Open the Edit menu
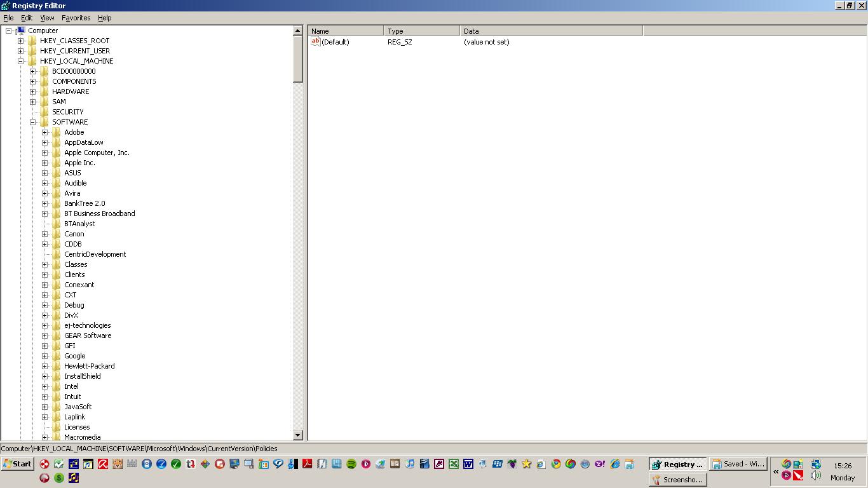The width and height of the screenshot is (868, 488). tap(27, 18)
